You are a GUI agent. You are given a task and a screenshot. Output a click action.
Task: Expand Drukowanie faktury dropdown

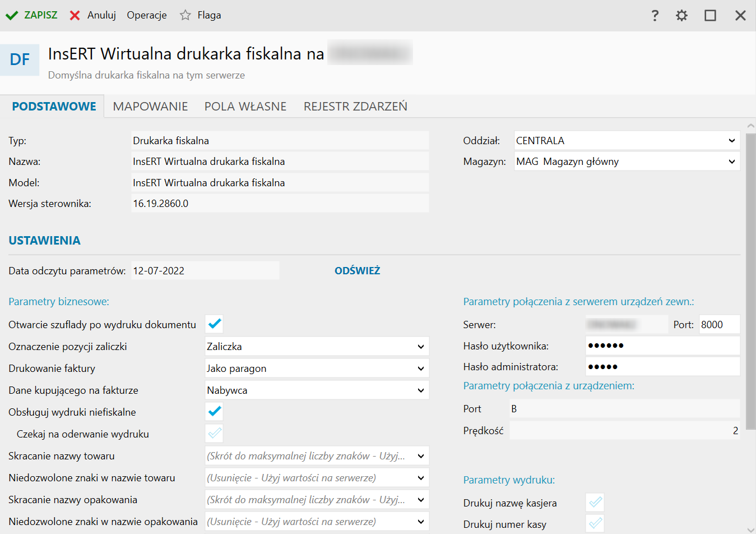point(317,369)
